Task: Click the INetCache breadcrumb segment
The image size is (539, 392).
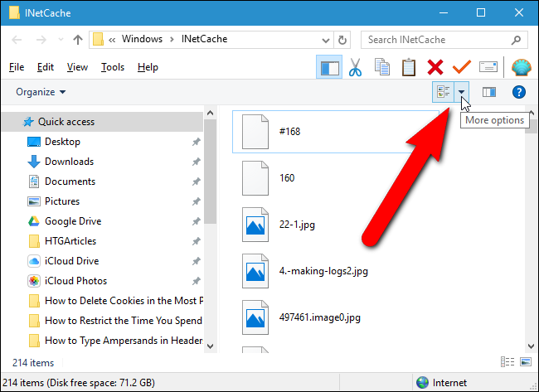Action: [204, 39]
